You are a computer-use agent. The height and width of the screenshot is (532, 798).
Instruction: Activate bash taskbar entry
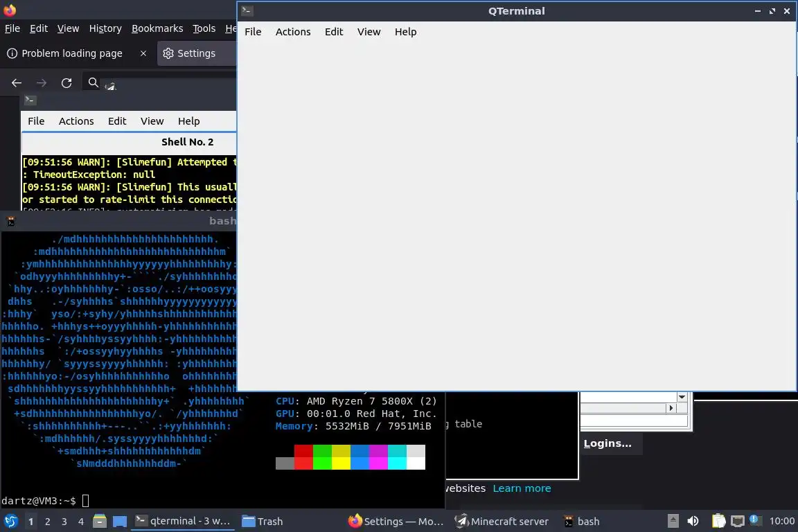coord(582,522)
